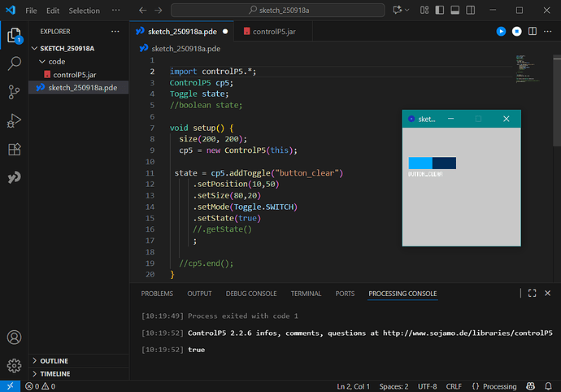
Task: Click the notifications bell in status bar
Action: point(548,386)
